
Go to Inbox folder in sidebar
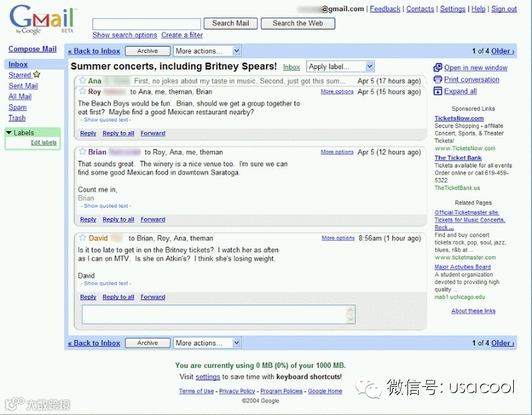tap(18, 64)
